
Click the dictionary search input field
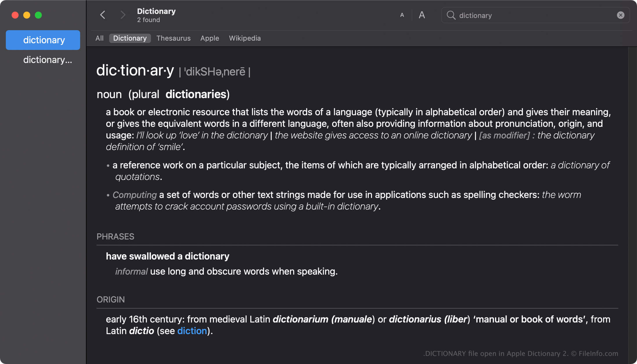click(535, 15)
